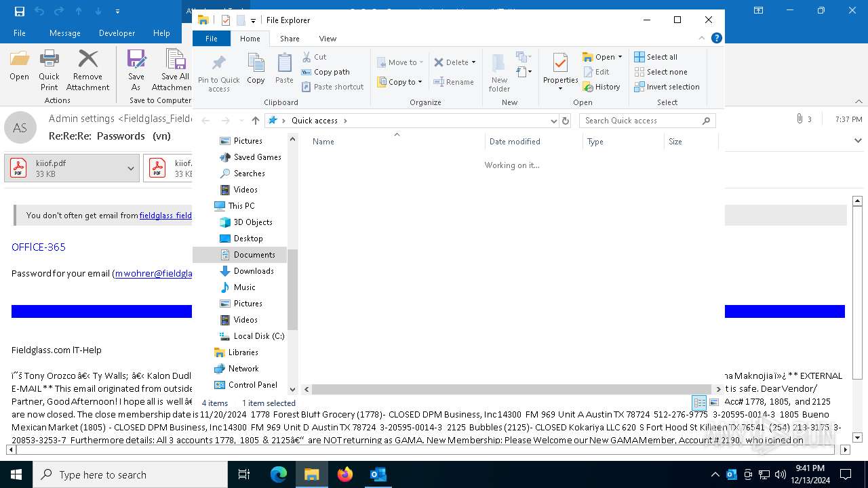Click Select none in the ribbon
Image resolution: width=868 pixels, height=488 pixels.
[660, 72]
